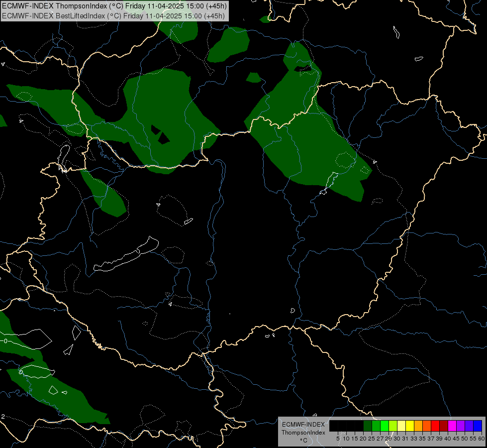Click the BestLiftedIndex title line at top
Viewport: 487px width, 448px height.
click(113, 16)
